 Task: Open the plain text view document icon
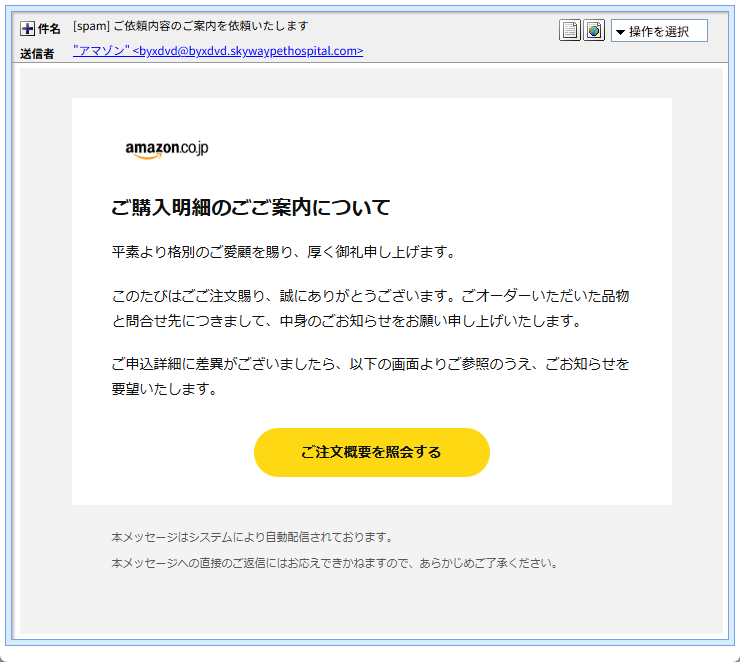[570, 31]
